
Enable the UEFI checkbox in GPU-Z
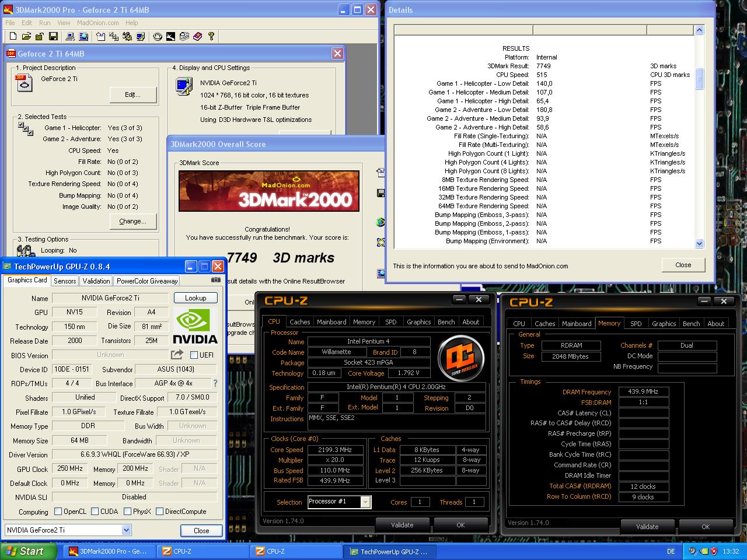pyautogui.click(x=194, y=355)
